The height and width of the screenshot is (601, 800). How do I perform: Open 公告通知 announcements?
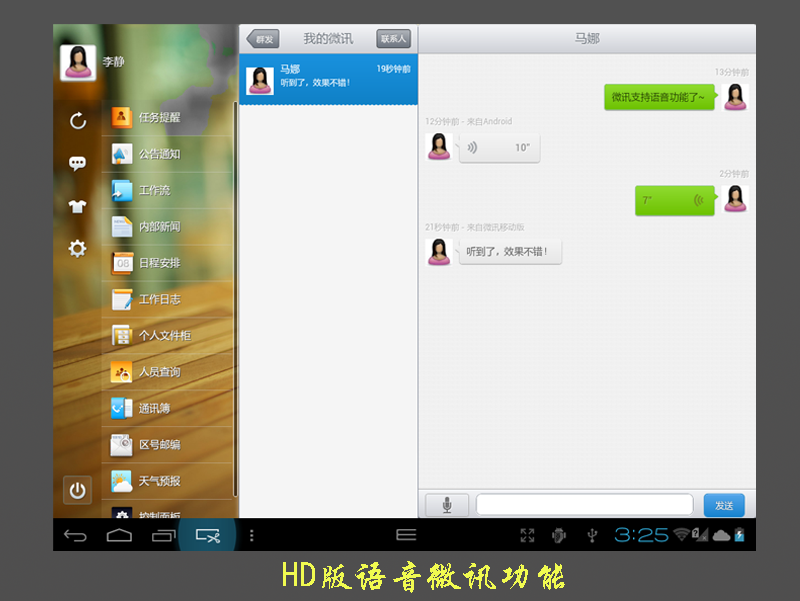[167, 154]
